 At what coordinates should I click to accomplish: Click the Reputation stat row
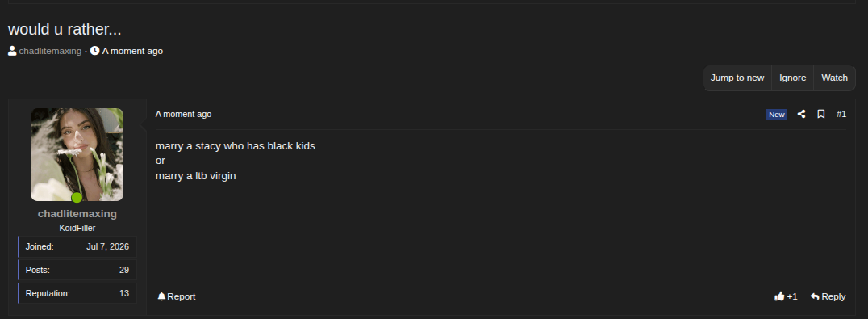77,293
